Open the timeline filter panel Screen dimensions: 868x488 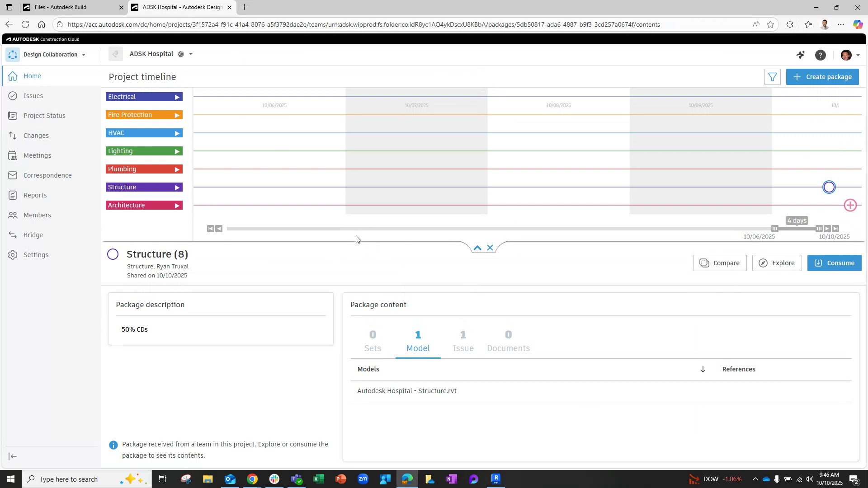773,77
